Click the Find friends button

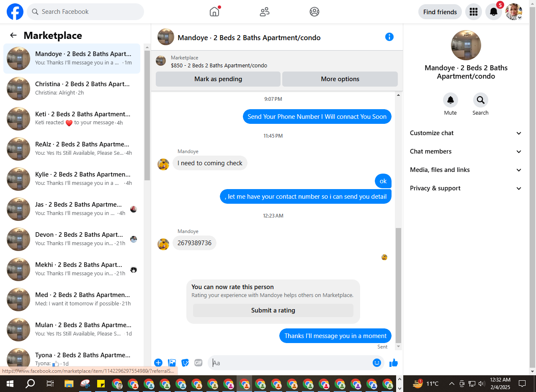pos(440,12)
